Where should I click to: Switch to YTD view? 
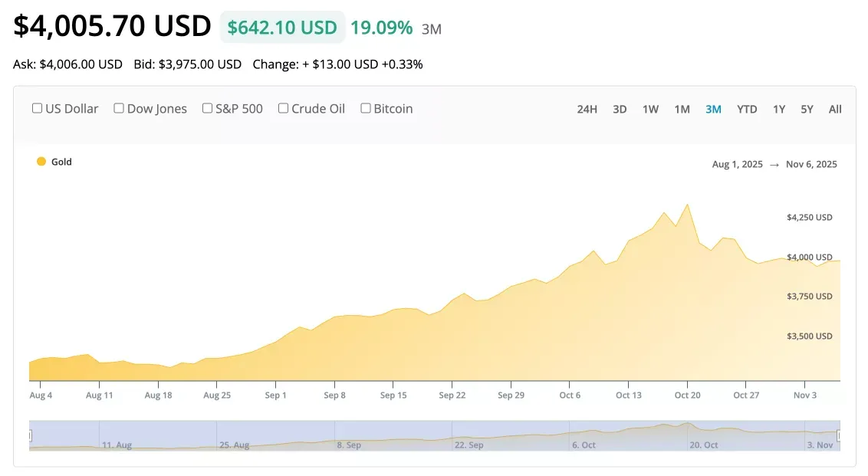[x=747, y=109]
